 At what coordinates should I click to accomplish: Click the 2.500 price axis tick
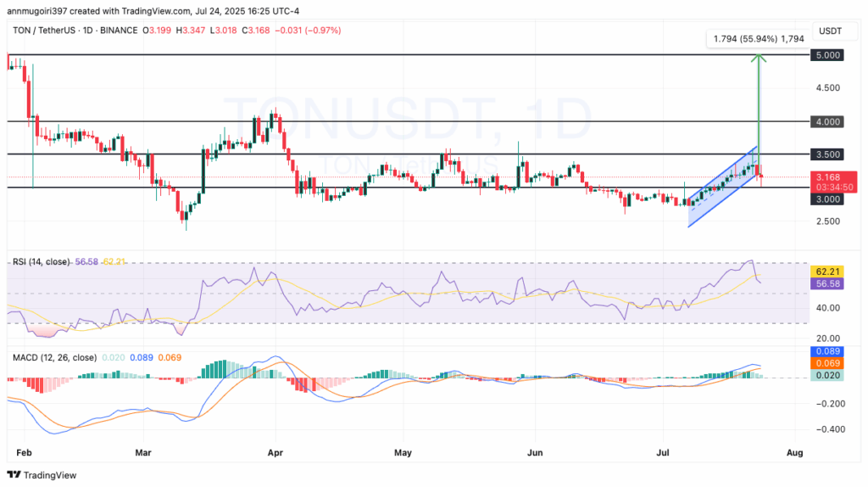[827, 221]
